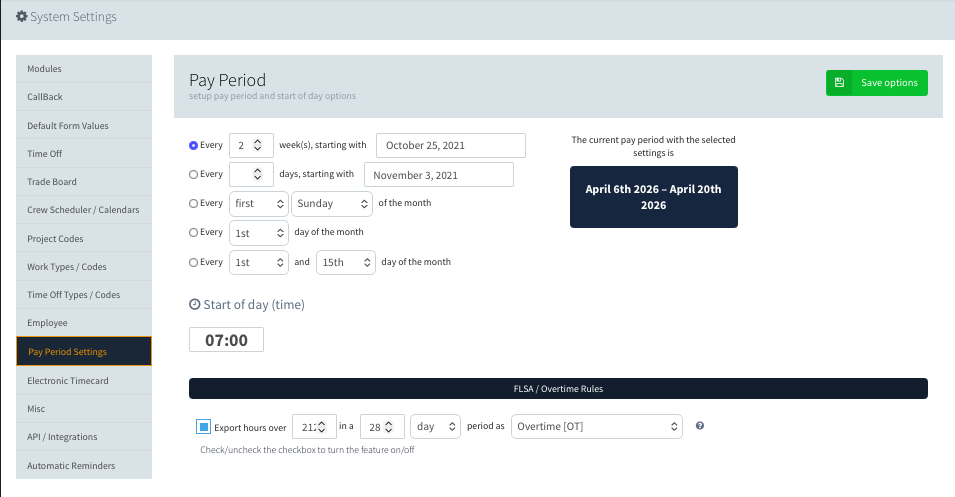Click the floppy disk icon on Save options
This screenshot has height=497, width=955.
(x=839, y=83)
